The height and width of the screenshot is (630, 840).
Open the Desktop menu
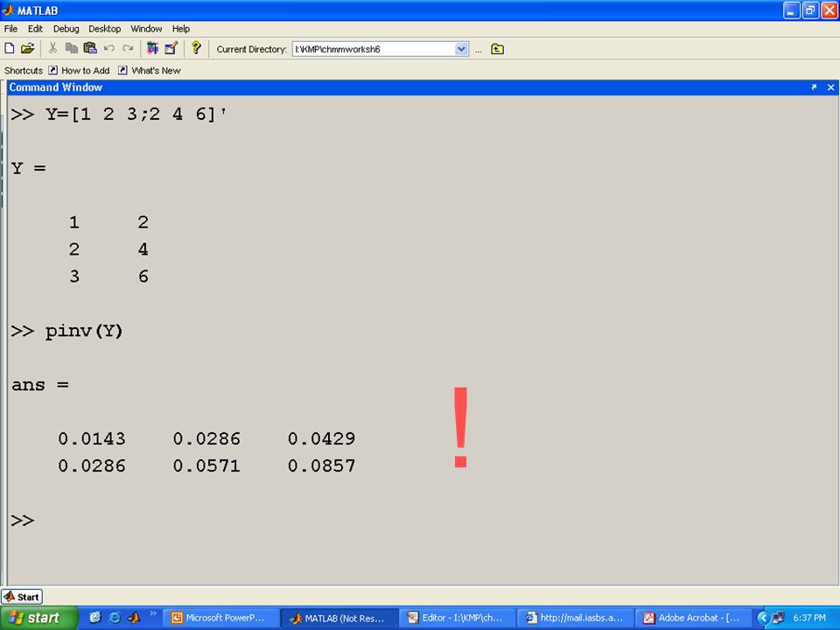point(104,29)
